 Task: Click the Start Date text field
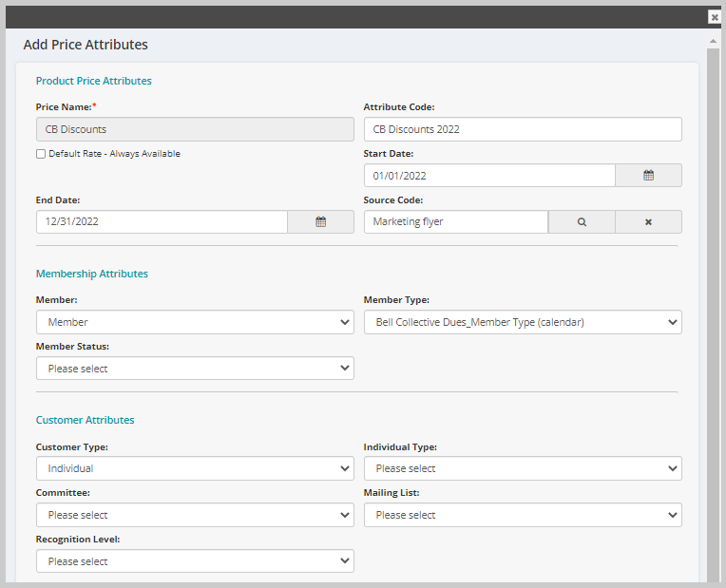489,176
